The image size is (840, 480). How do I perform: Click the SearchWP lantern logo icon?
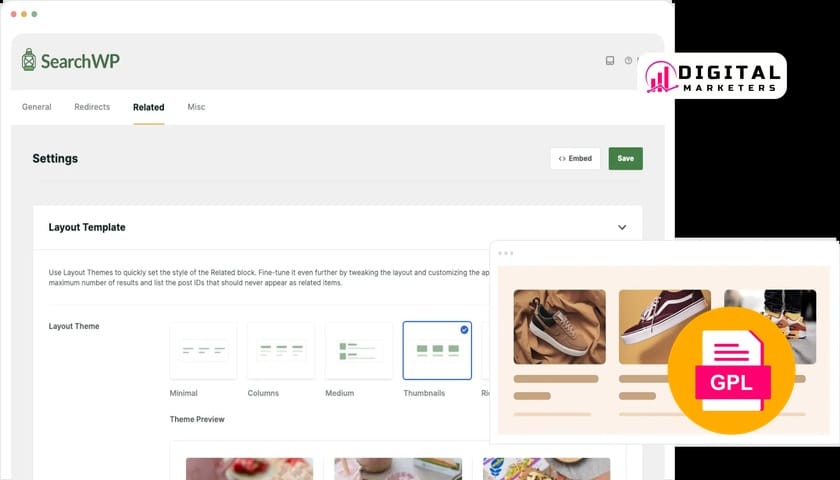30,60
